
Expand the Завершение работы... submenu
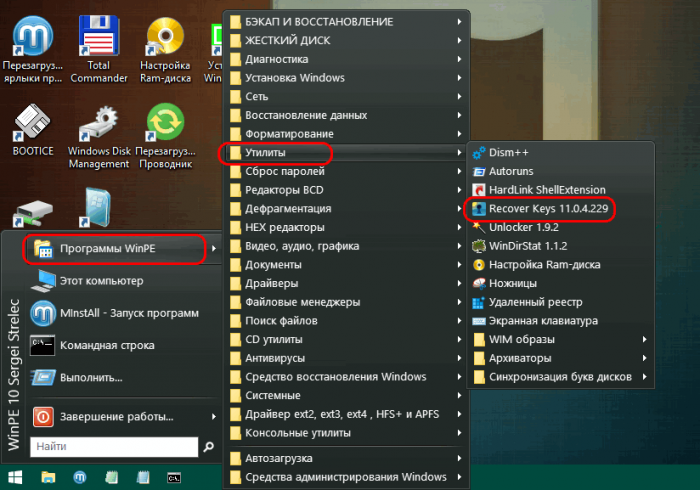click(124, 417)
